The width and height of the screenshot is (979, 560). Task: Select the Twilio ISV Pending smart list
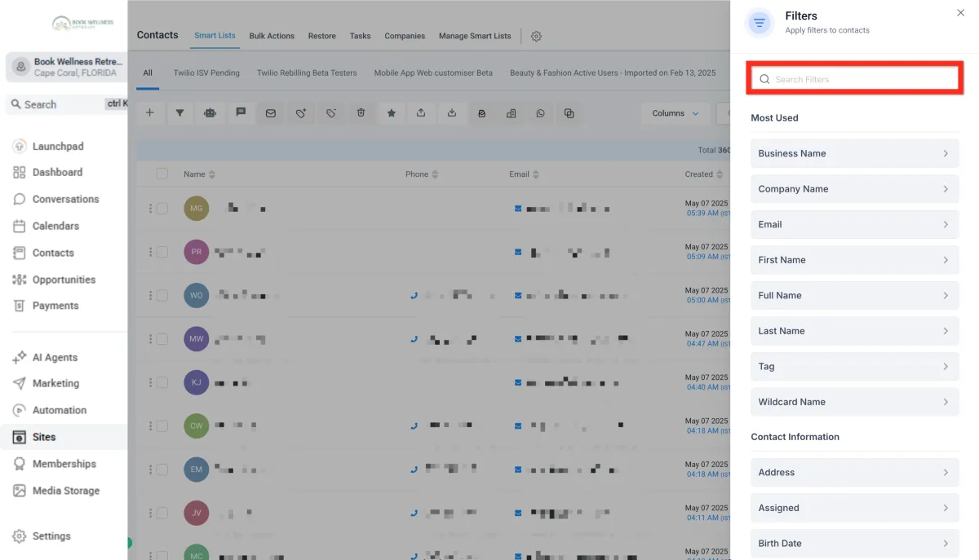click(x=206, y=73)
